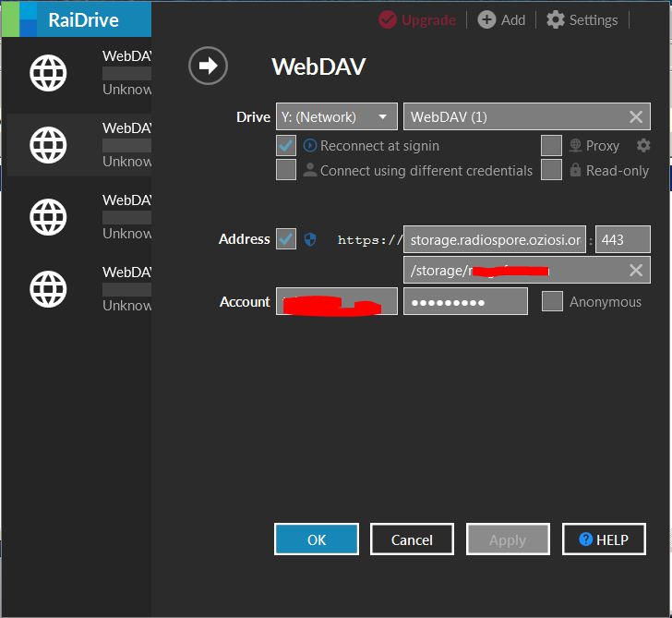Screen dimensions: 672x618
Task: Click the Account password field
Action: click(465, 301)
